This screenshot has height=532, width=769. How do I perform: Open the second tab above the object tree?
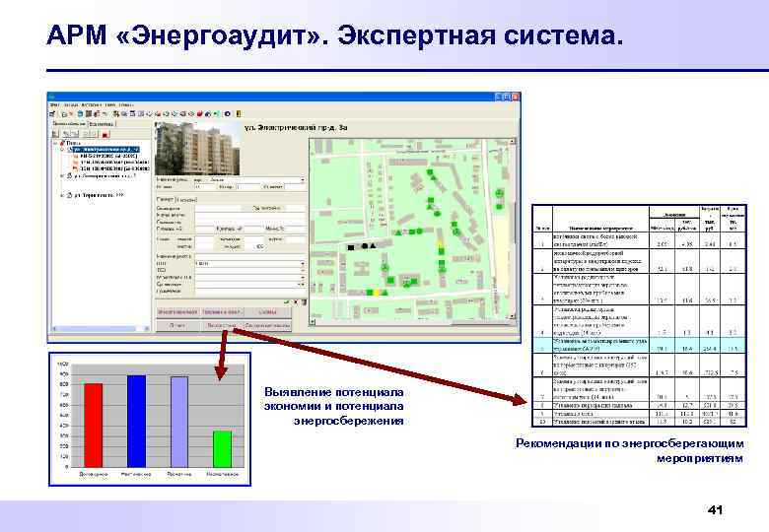pos(101,124)
